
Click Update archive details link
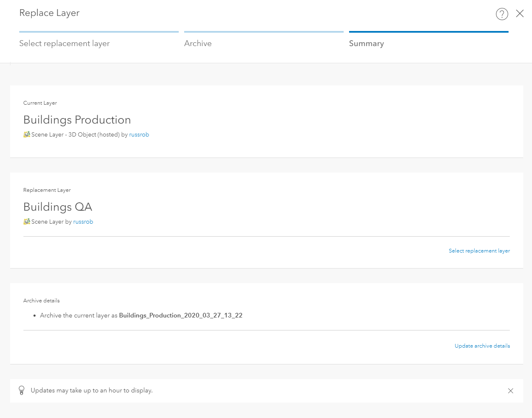coord(482,346)
